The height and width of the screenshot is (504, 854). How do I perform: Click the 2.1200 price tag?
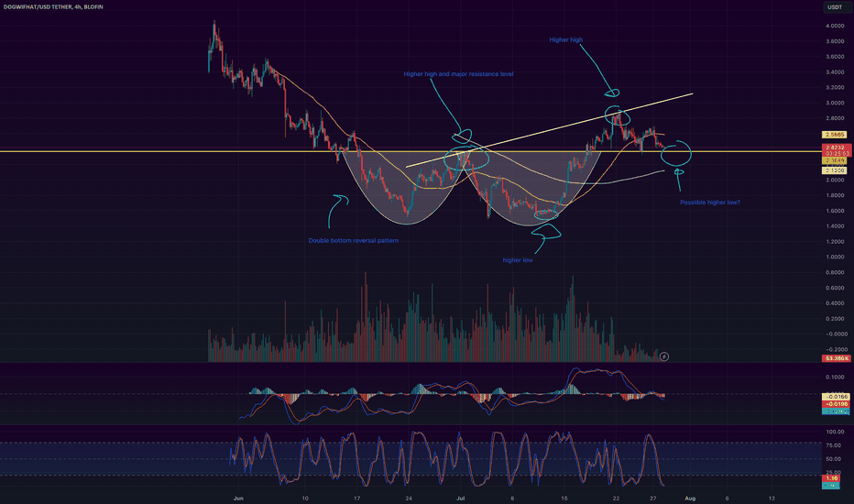point(835,170)
